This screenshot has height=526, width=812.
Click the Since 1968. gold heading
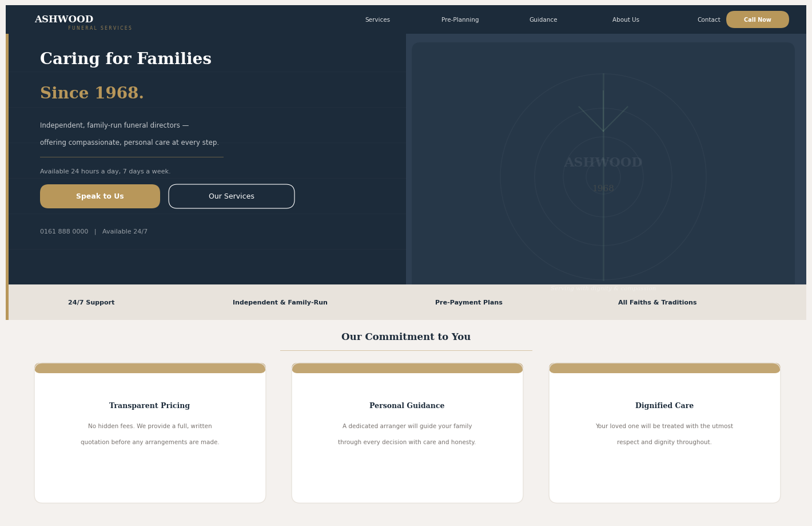coord(92,94)
